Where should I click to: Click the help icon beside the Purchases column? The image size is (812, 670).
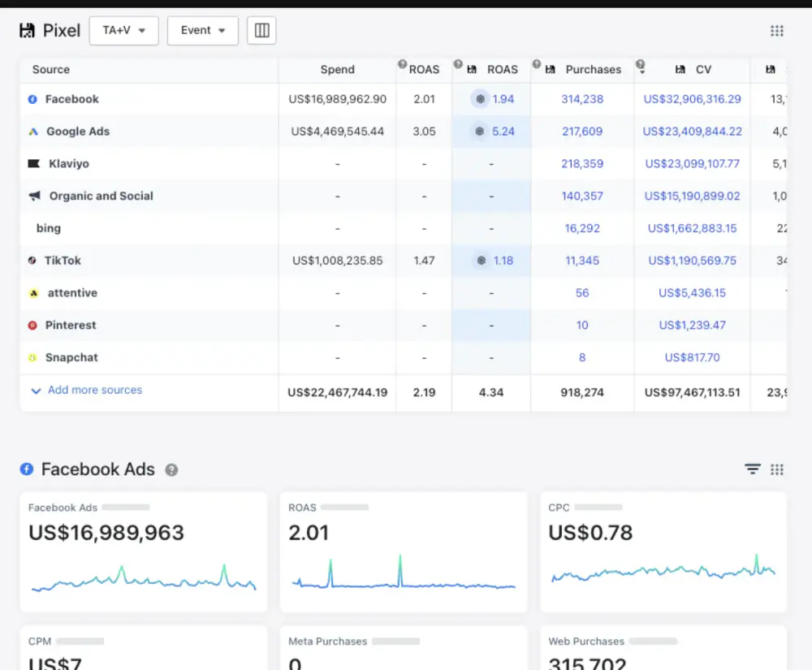point(537,64)
